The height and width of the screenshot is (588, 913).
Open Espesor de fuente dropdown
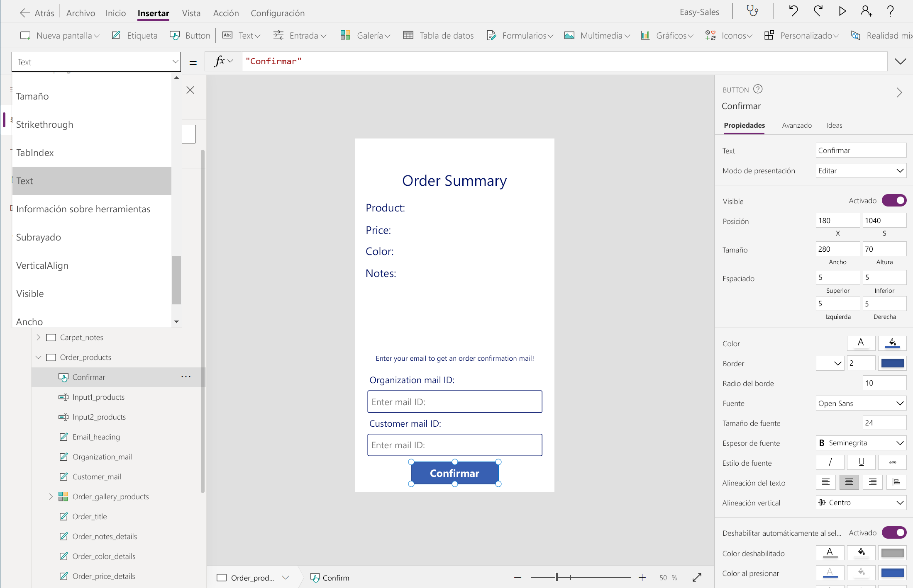861,443
